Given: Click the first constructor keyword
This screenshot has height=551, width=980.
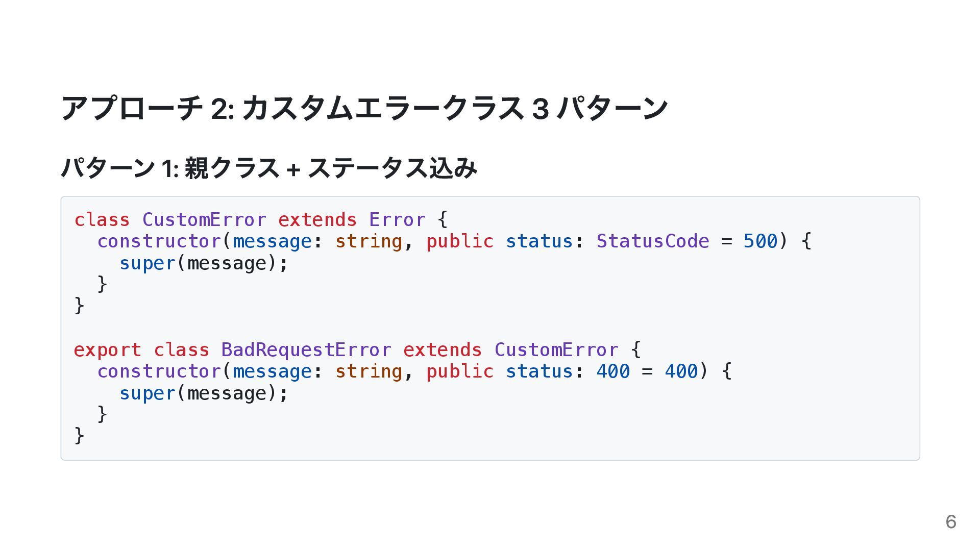Looking at the screenshot, I should point(159,241).
